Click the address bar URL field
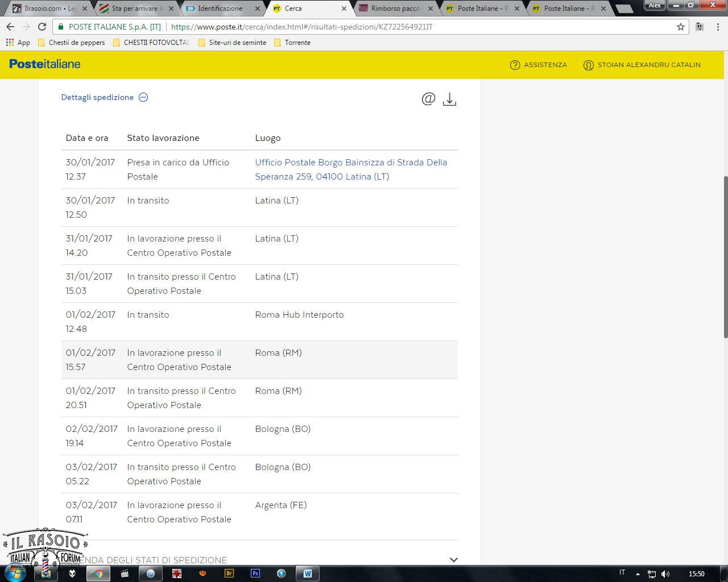Screen dimensions: 728x582 coord(370,27)
